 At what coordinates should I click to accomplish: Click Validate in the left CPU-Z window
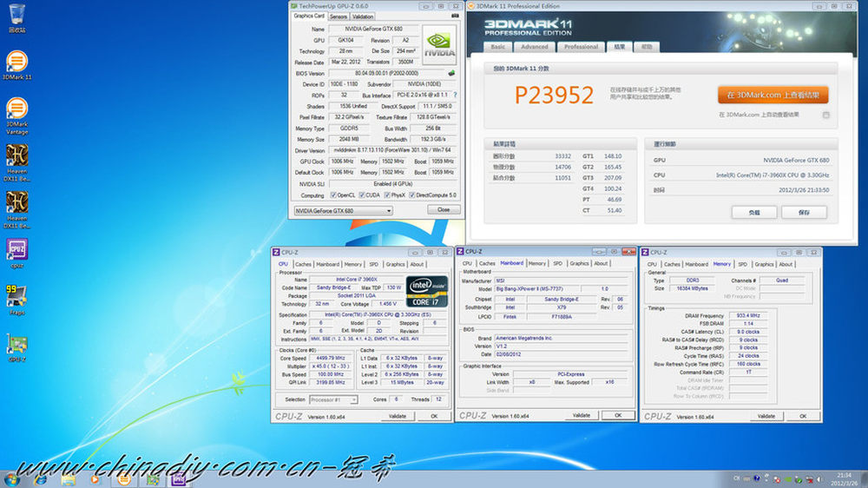point(397,416)
